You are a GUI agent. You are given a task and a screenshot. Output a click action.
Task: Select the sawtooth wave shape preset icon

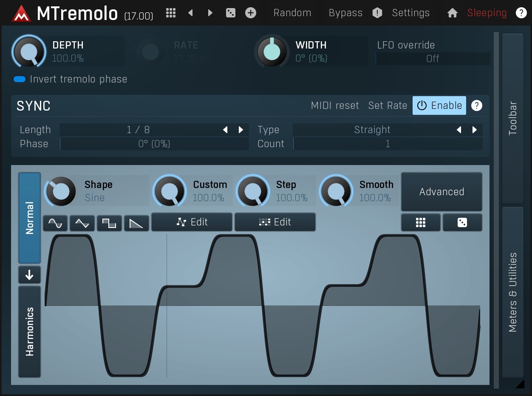136,223
